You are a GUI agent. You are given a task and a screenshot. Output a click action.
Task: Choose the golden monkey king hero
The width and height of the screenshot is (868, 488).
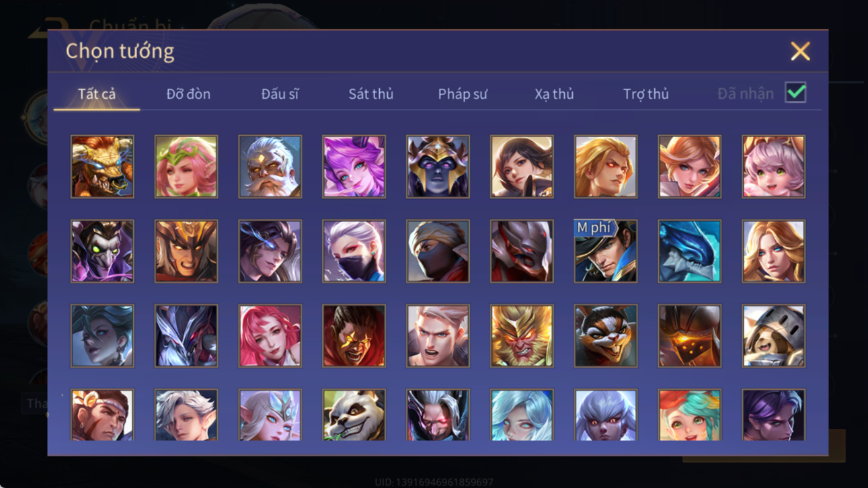pos(522,336)
